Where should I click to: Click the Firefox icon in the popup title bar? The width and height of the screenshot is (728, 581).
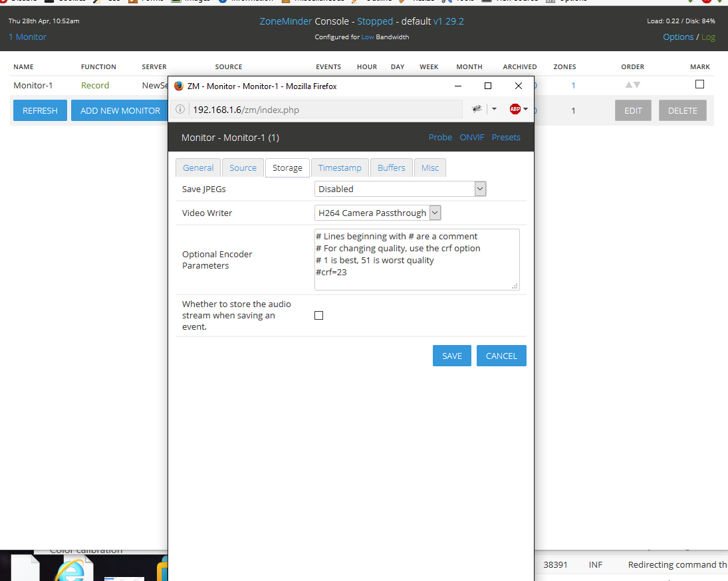tap(179, 86)
